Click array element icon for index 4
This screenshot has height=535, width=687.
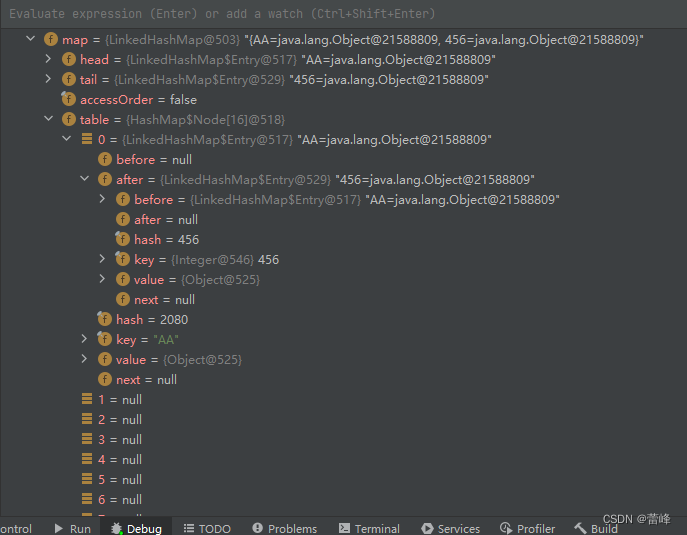87,459
